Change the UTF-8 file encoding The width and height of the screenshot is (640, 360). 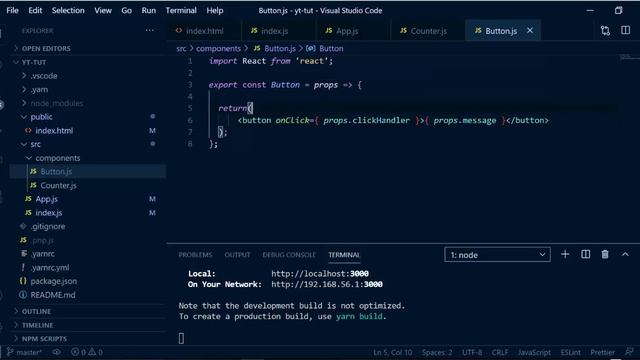472,352
